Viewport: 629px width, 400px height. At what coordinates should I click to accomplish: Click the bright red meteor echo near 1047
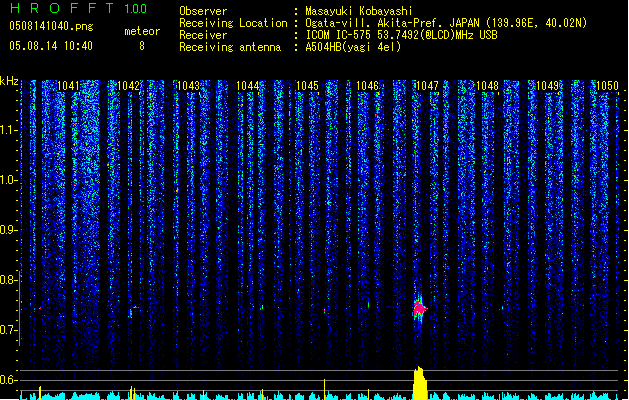[420, 309]
